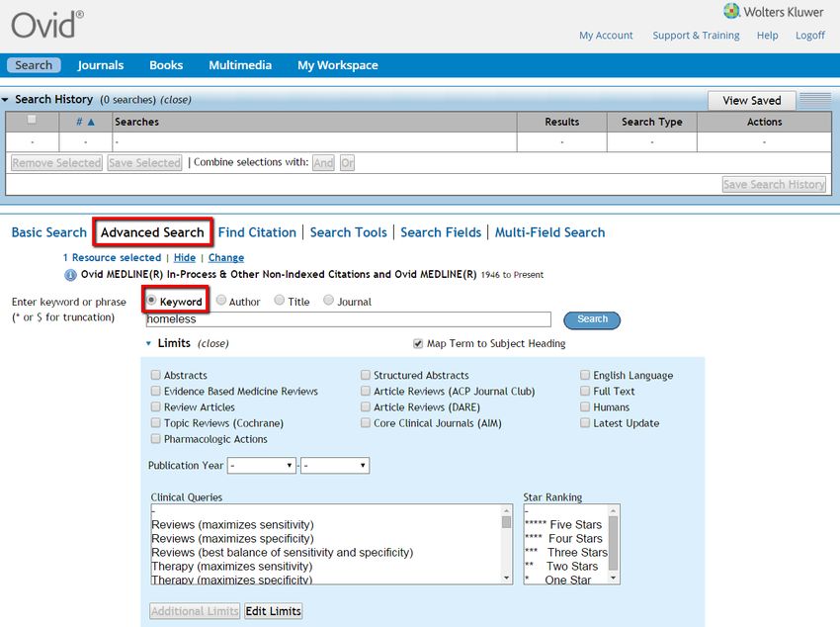Check Structured Abstracts
This screenshot has height=627, width=840.
pyautogui.click(x=366, y=375)
